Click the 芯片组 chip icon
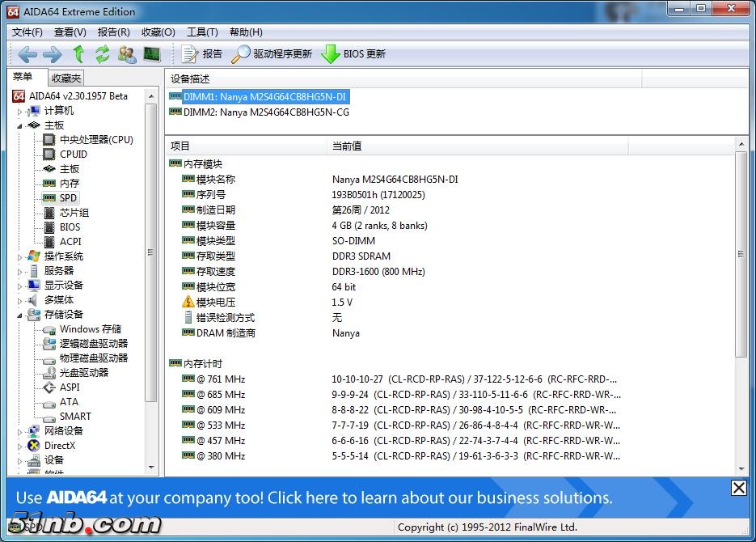 (49, 213)
